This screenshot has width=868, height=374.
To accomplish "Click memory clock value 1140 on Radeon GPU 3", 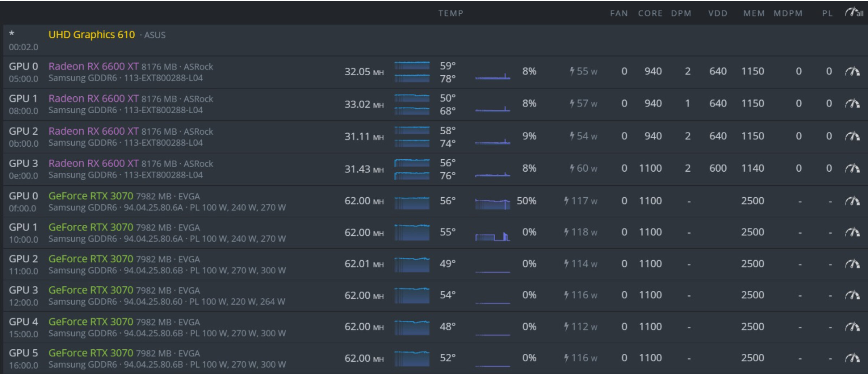I will 753,168.
